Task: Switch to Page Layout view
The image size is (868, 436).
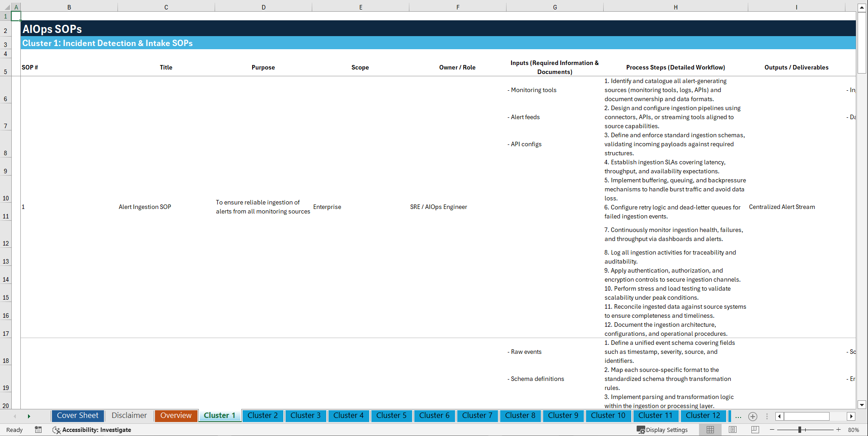Action: click(732, 430)
